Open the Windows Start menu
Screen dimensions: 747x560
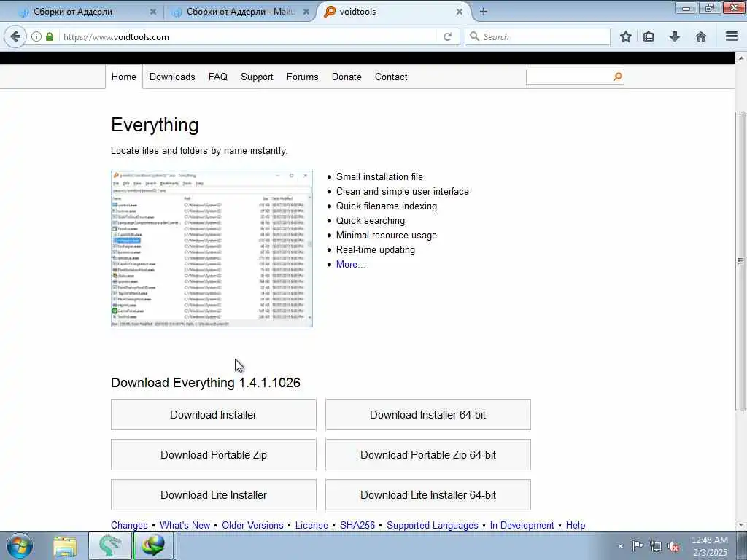coord(20,545)
